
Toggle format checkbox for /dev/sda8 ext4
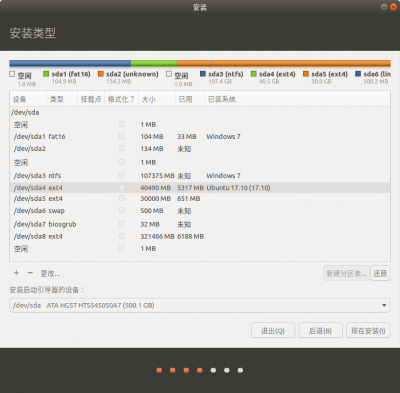tap(122, 236)
